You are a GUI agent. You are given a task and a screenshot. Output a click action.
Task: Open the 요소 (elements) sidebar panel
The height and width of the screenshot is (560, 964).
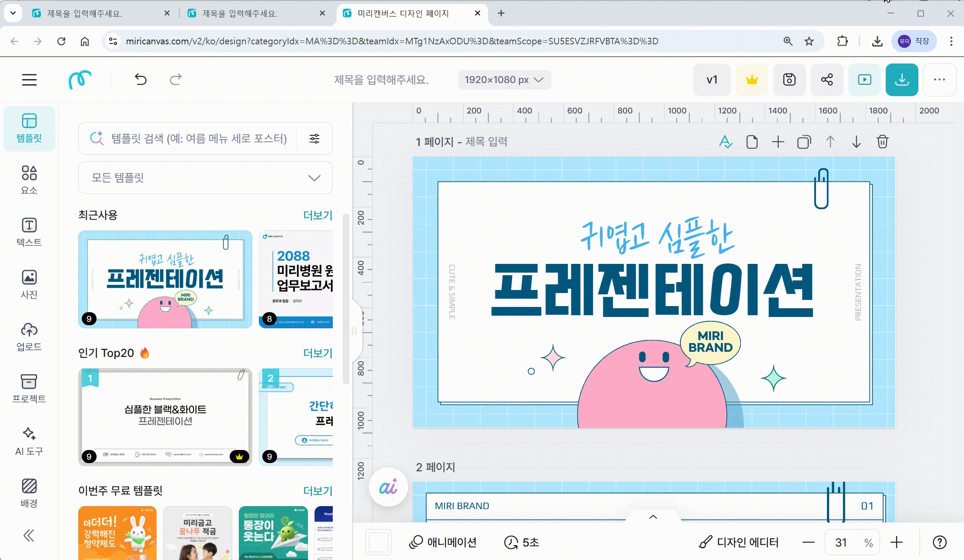(29, 179)
